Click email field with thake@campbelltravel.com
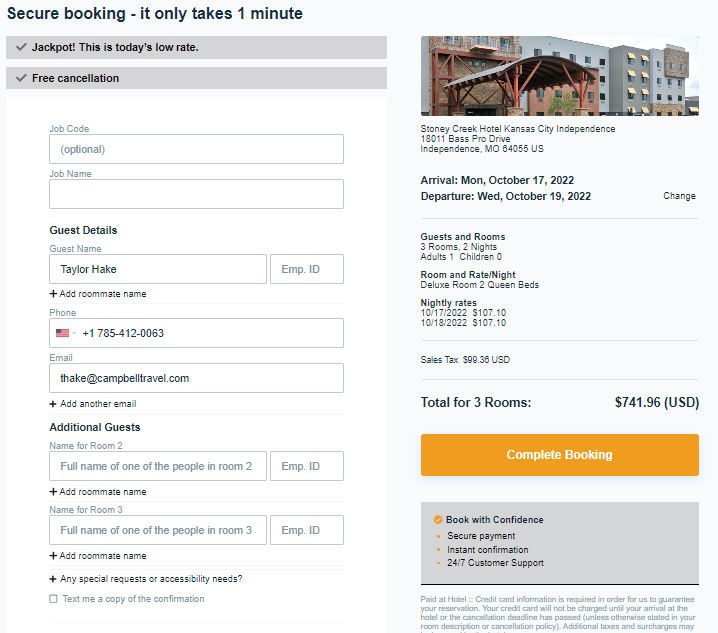This screenshot has width=718, height=633. point(196,378)
